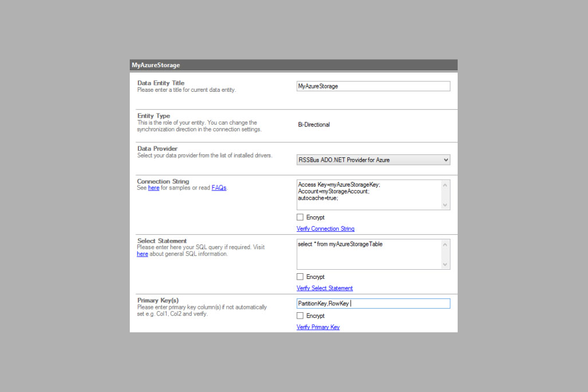Click inside the Select Statement text box
The height and width of the screenshot is (392, 588).
[x=369, y=254]
